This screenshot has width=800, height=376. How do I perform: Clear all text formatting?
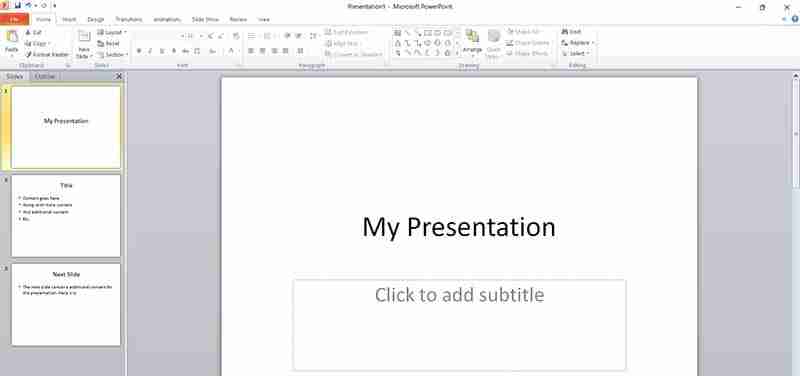click(236, 36)
